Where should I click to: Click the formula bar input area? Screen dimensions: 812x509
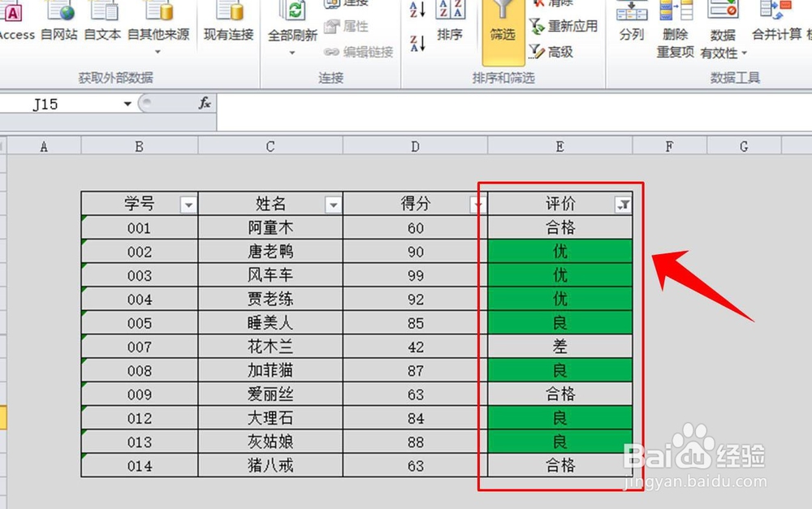tap(514, 111)
